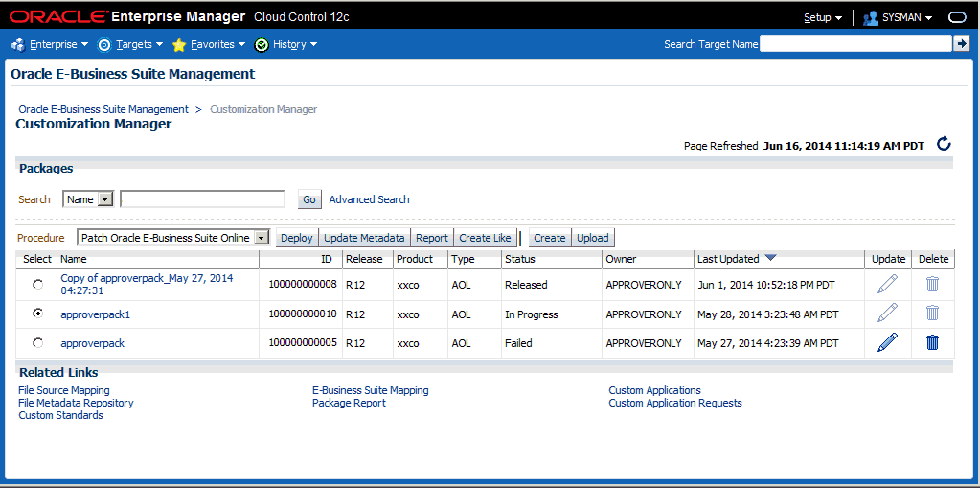980x488 pixels.
Task: Open the Enterprise menu
Action: pos(50,44)
